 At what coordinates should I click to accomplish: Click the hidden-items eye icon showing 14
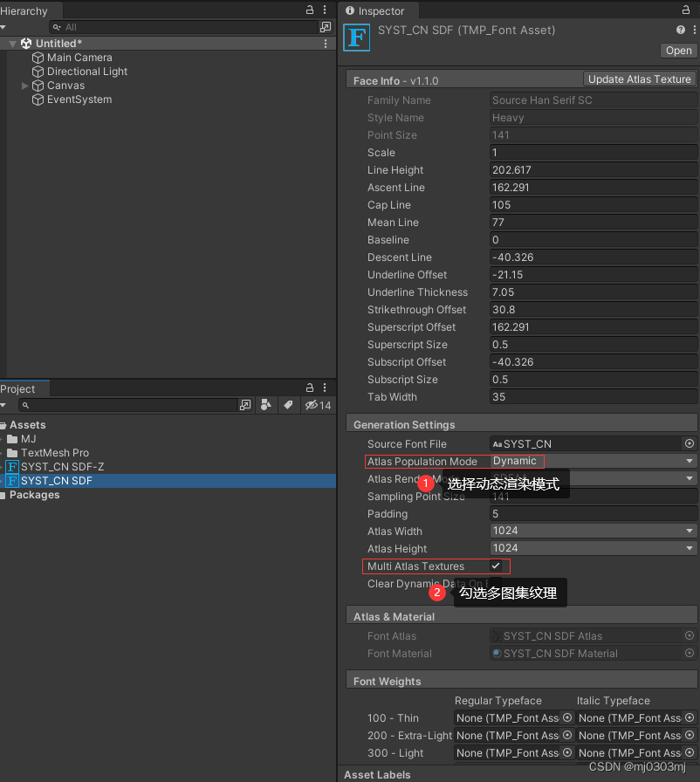(312, 405)
